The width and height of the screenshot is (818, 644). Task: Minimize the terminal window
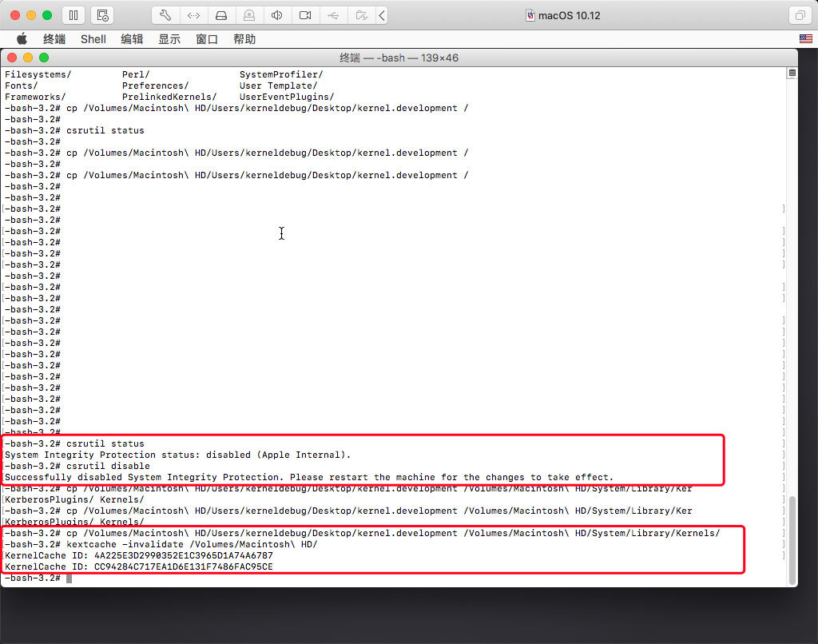(x=28, y=58)
